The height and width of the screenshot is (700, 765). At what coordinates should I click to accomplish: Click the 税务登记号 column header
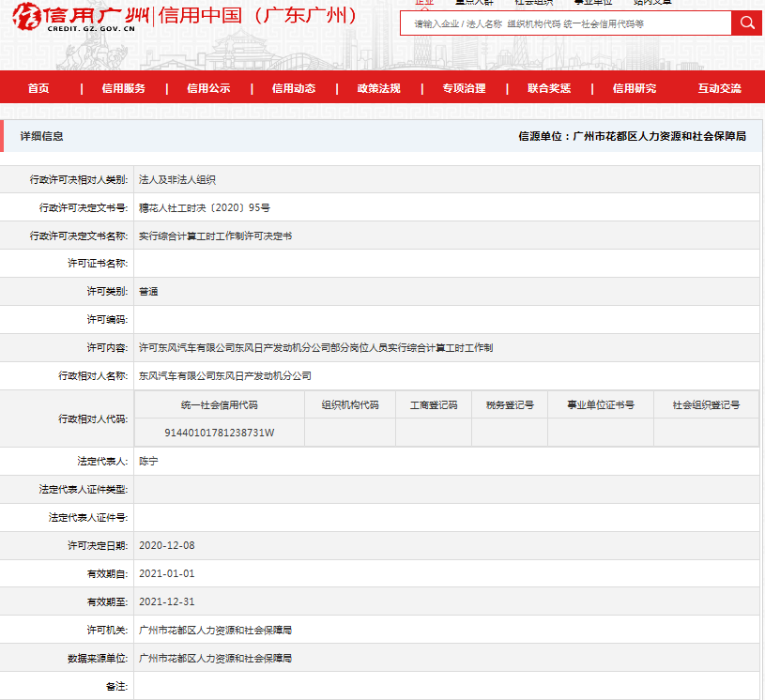point(510,404)
